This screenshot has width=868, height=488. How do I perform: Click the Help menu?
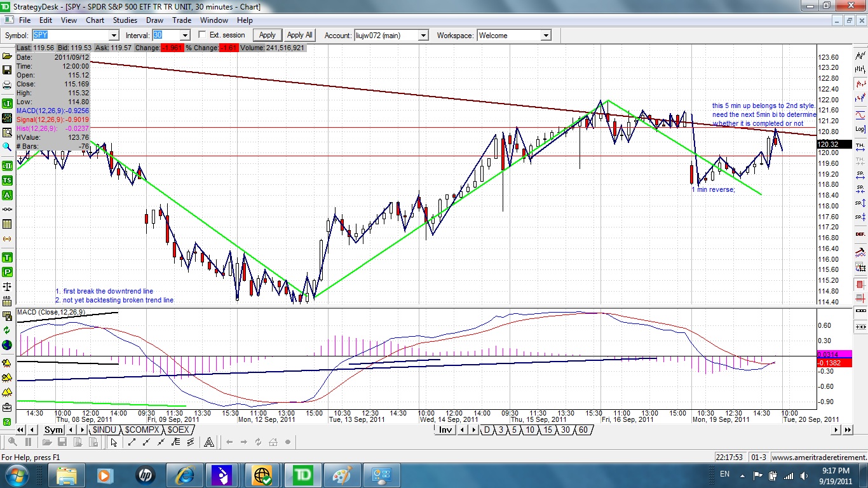245,20
